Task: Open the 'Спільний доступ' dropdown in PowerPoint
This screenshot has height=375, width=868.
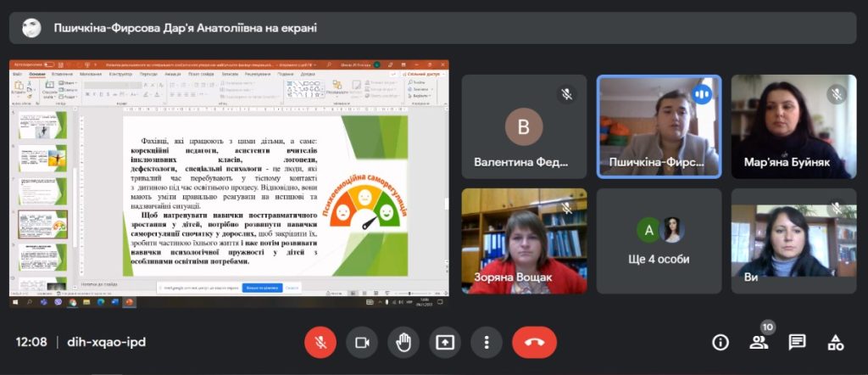Action: click(426, 75)
